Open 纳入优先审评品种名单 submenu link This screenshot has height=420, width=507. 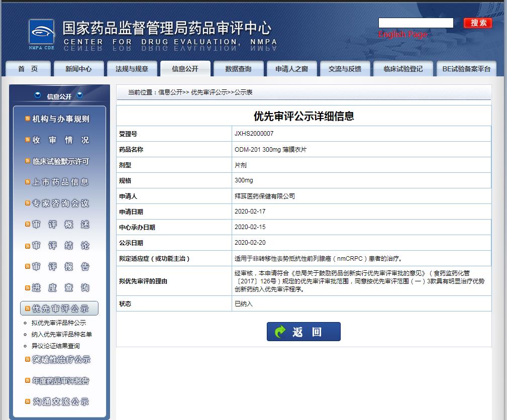click(62, 335)
